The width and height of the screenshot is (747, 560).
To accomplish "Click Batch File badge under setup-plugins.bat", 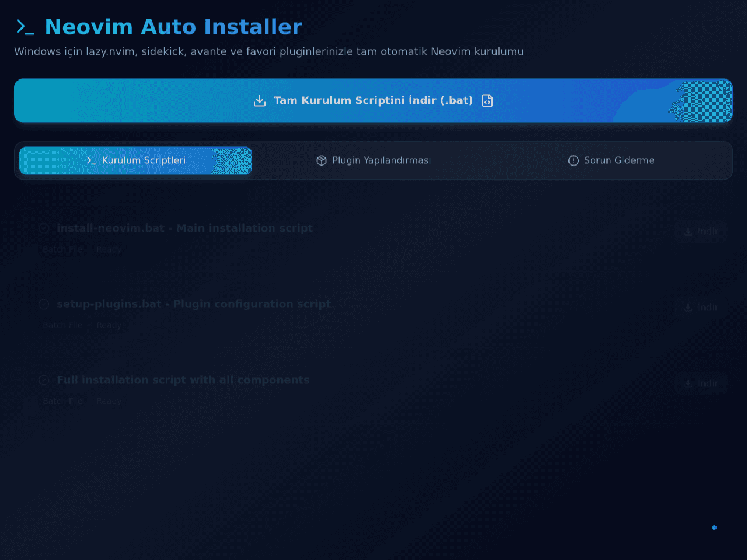I will pos(62,325).
